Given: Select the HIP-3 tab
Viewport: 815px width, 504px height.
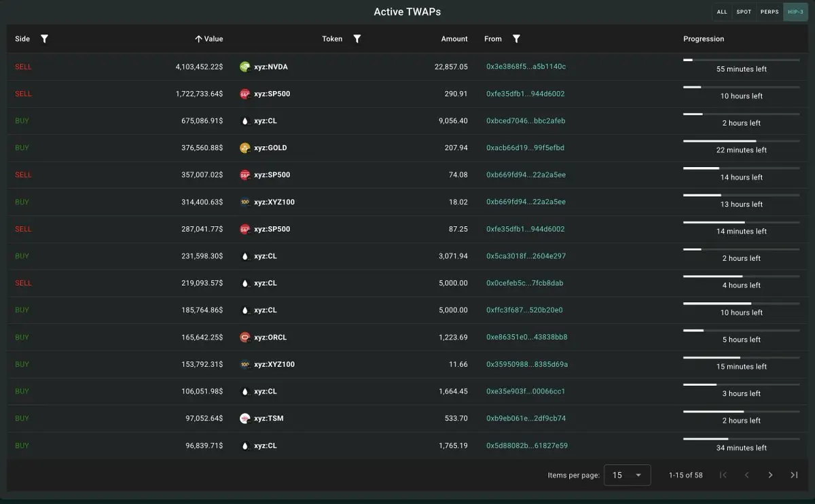Looking at the screenshot, I should click(795, 12).
